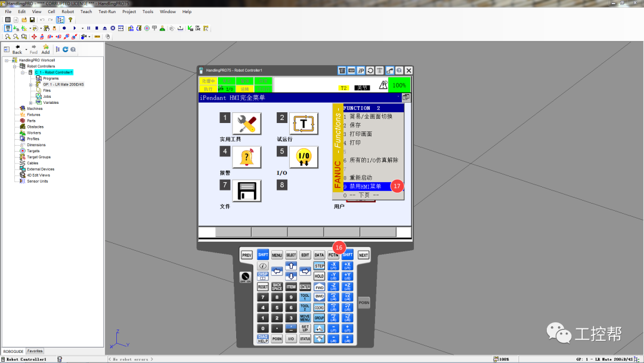Collapse the HandlingPRO Workcell tree node
The width and height of the screenshot is (644, 363).
7,60
